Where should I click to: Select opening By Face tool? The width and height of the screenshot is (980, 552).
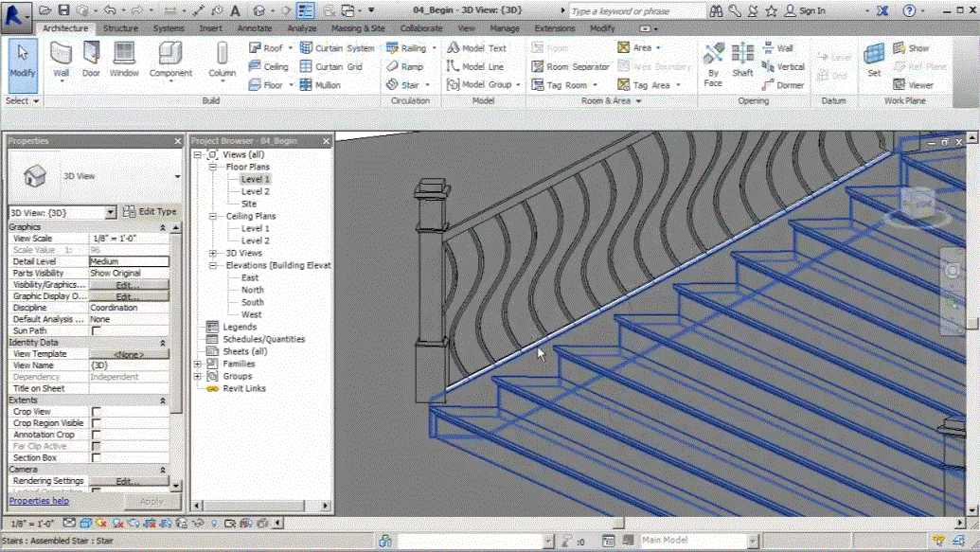[x=713, y=64]
